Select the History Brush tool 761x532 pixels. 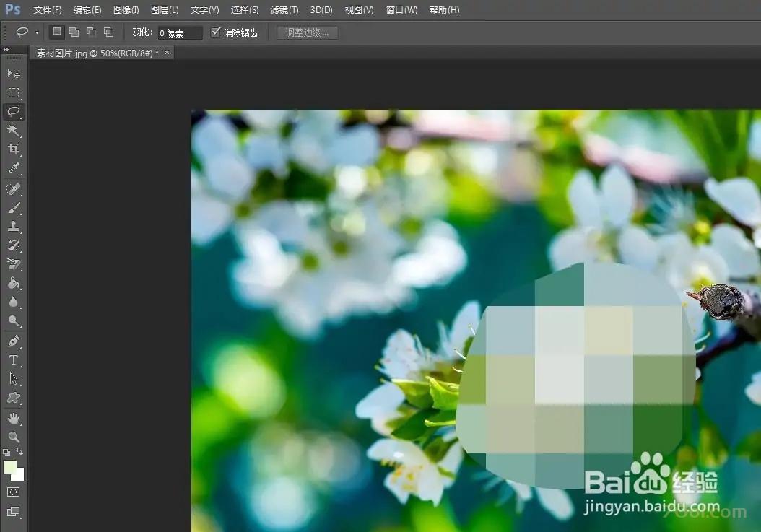click(x=14, y=245)
